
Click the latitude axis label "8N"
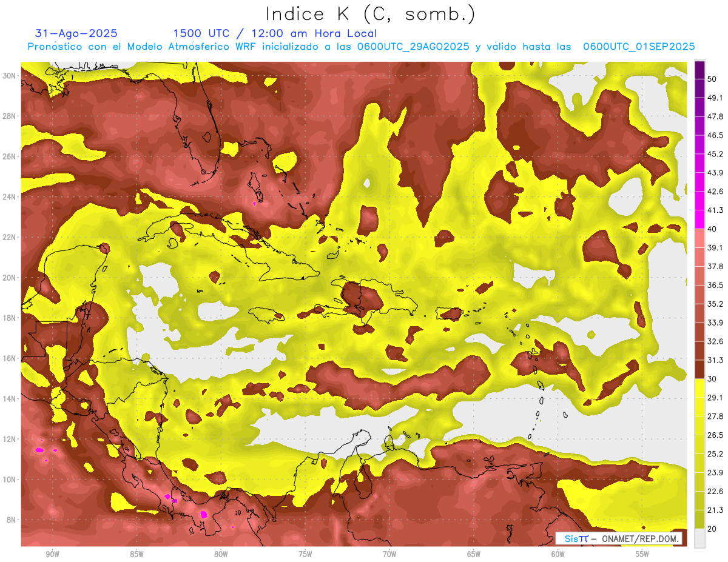pos(12,520)
